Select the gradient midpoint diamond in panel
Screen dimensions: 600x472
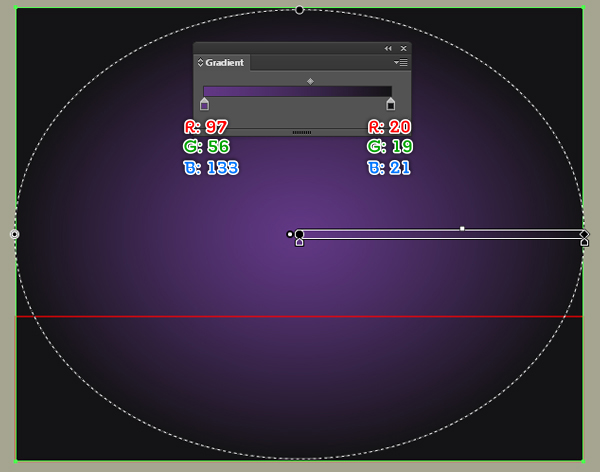coord(310,81)
